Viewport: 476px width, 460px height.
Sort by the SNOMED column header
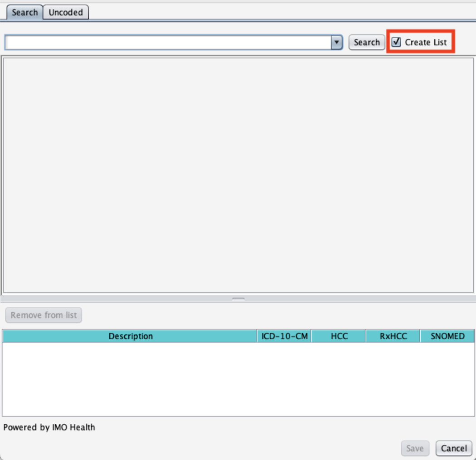447,336
